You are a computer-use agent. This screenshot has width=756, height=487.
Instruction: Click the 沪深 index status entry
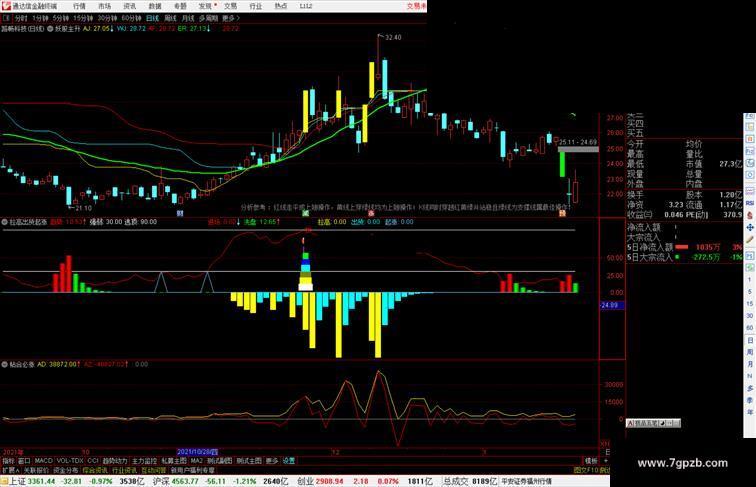point(222,481)
